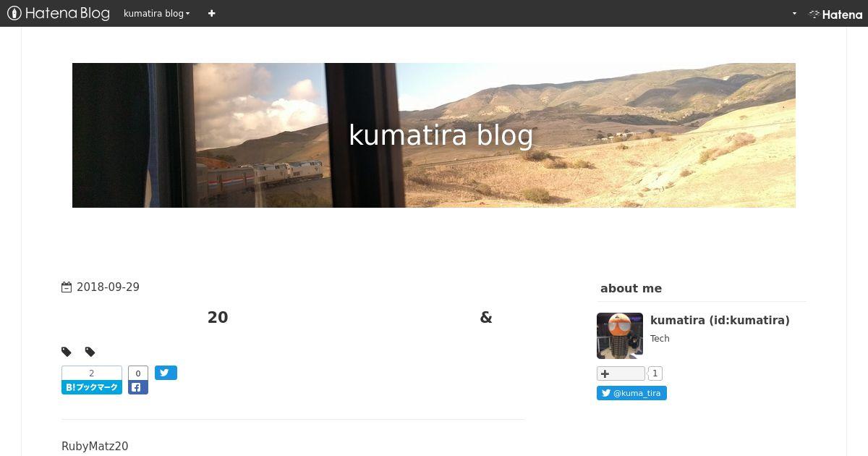Click the B! ブックマーク button

pyautogui.click(x=92, y=387)
